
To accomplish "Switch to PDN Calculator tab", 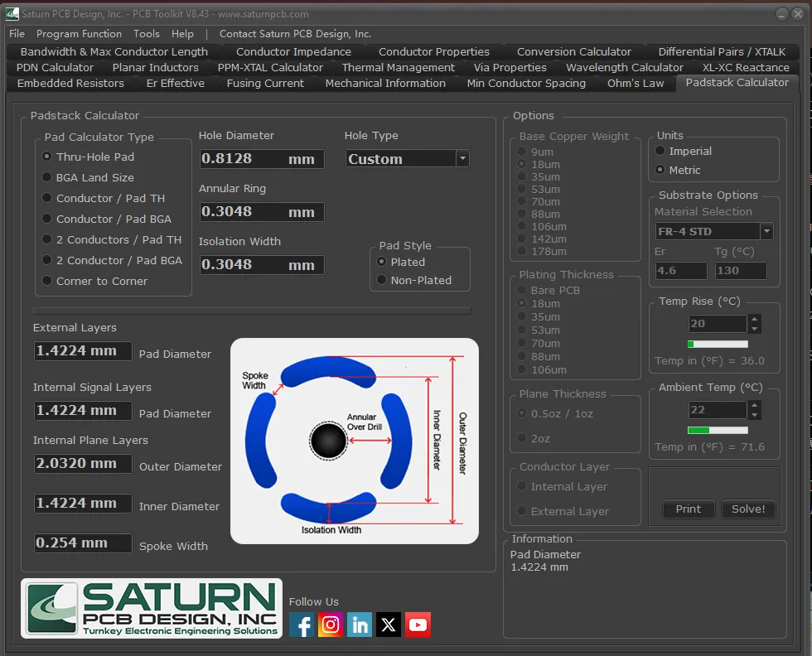I will (55, 67).
